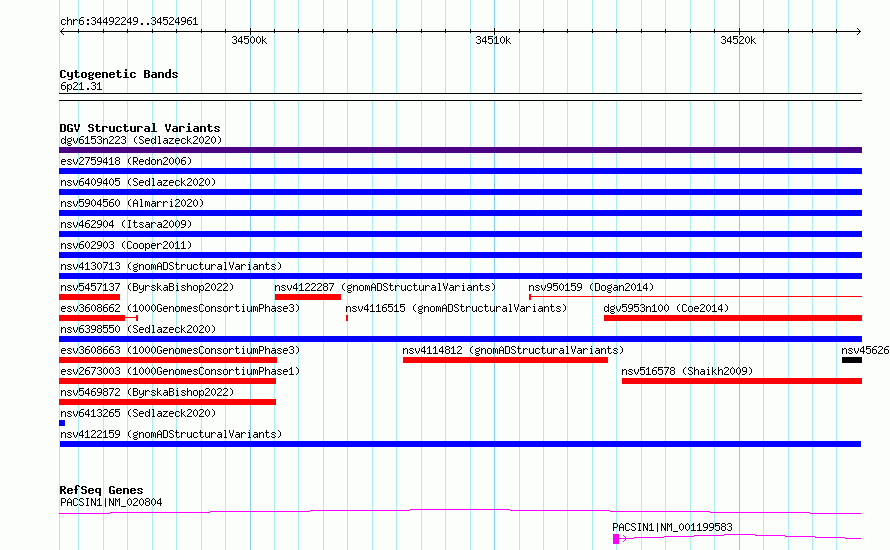Screen dimensions: 890x550
Task: Click the RefSeq Genes track title
Action: click(101, 490)
